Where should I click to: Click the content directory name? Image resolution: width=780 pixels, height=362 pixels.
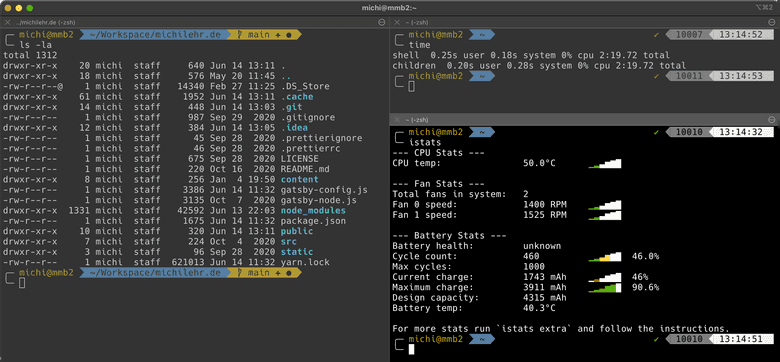pyautogui.click(x=299, y=180)
